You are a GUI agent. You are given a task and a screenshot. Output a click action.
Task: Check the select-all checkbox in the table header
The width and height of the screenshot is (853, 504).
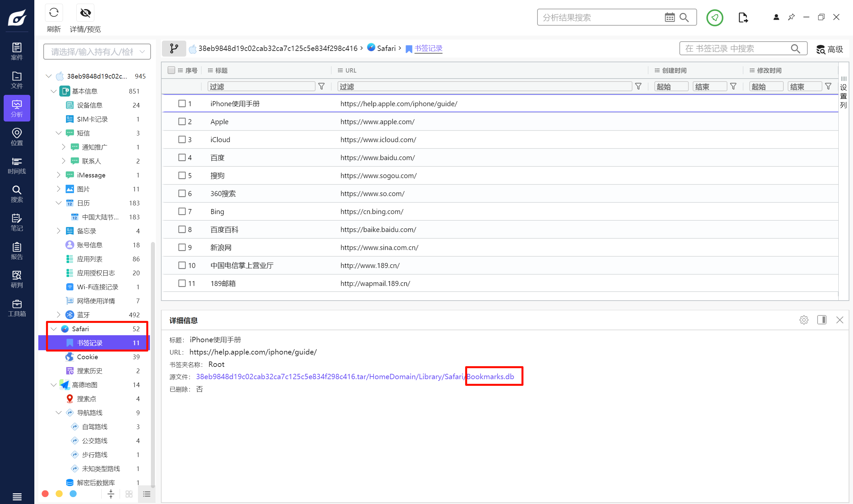point(171,70)
